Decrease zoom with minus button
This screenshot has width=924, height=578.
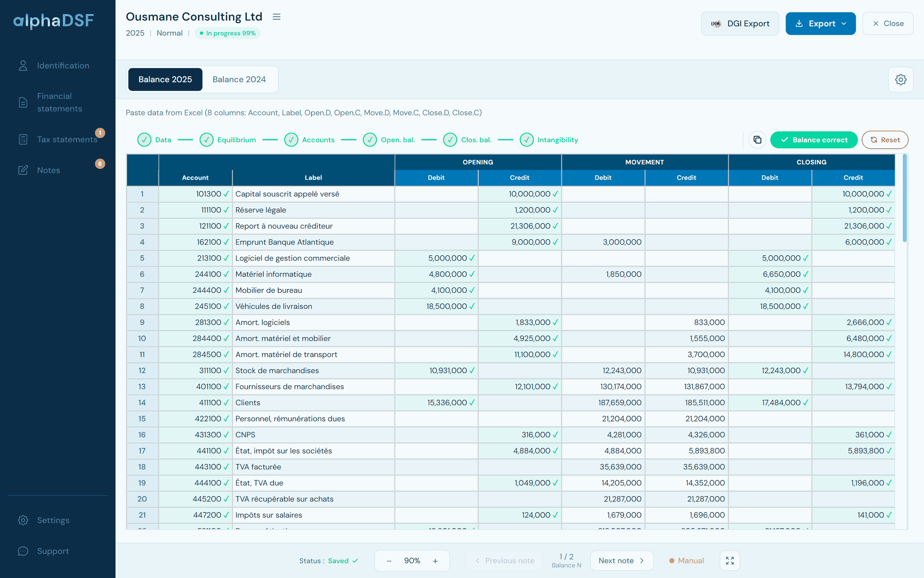(389, 561)
